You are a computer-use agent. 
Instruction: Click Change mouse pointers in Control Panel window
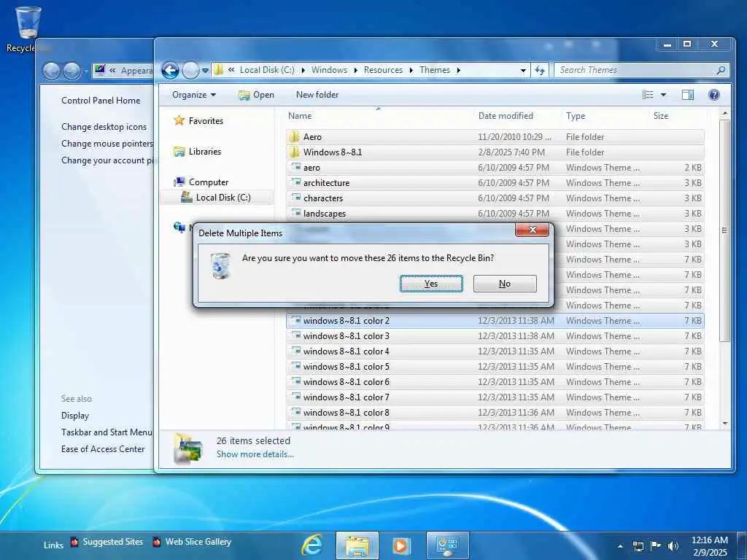107,144
